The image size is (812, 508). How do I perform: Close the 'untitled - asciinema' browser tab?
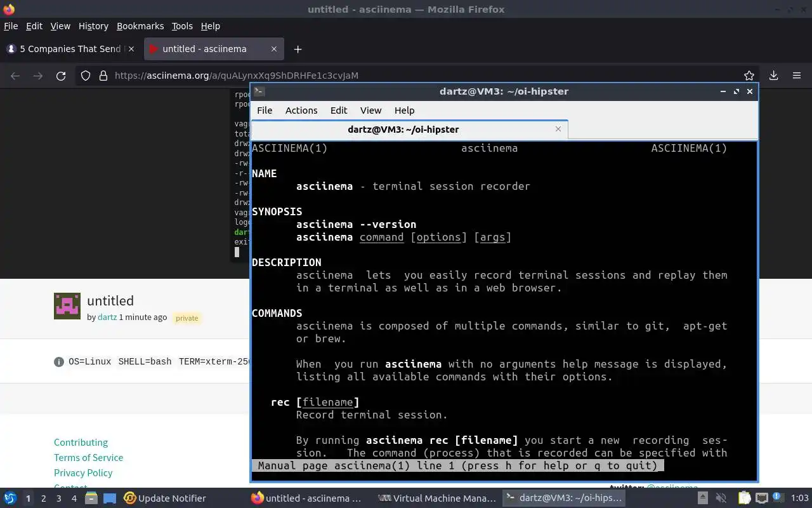click(x=274, y=49)
